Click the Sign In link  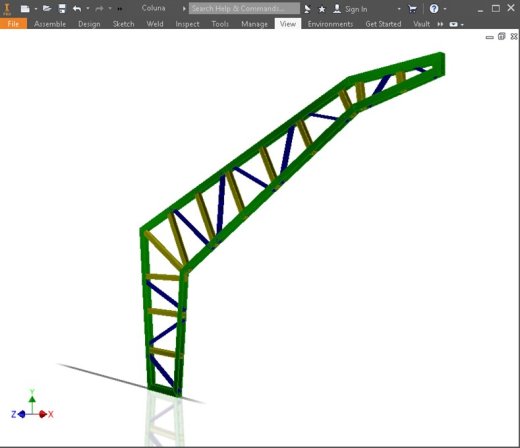[x=356, y=9]
